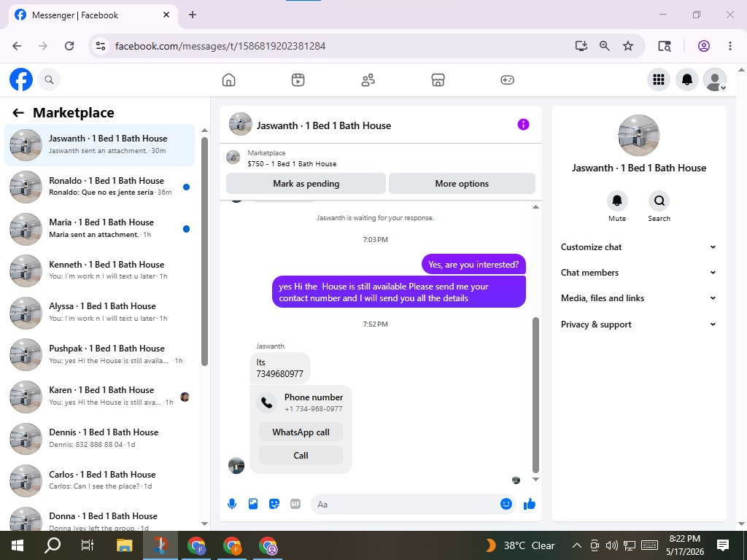Viewport: 747px width, 560px height.
Task: Open Maria conversation
Action: click(x=99, y=228)
